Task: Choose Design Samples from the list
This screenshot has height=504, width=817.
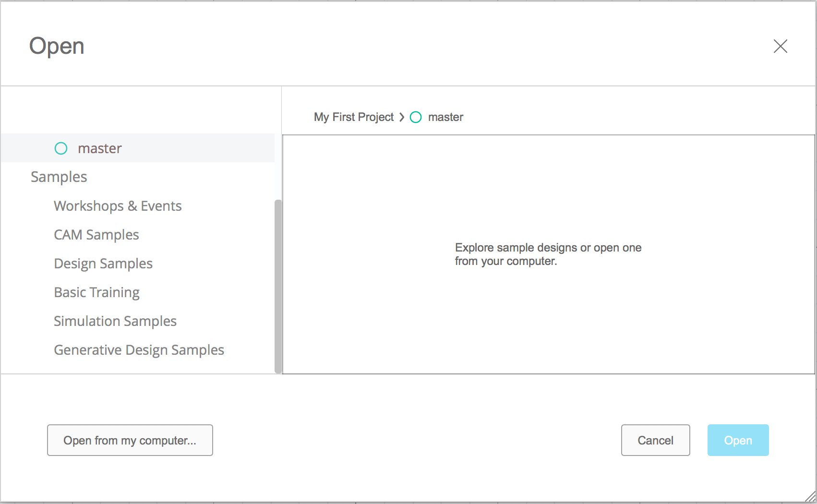Action: [103, 264]
